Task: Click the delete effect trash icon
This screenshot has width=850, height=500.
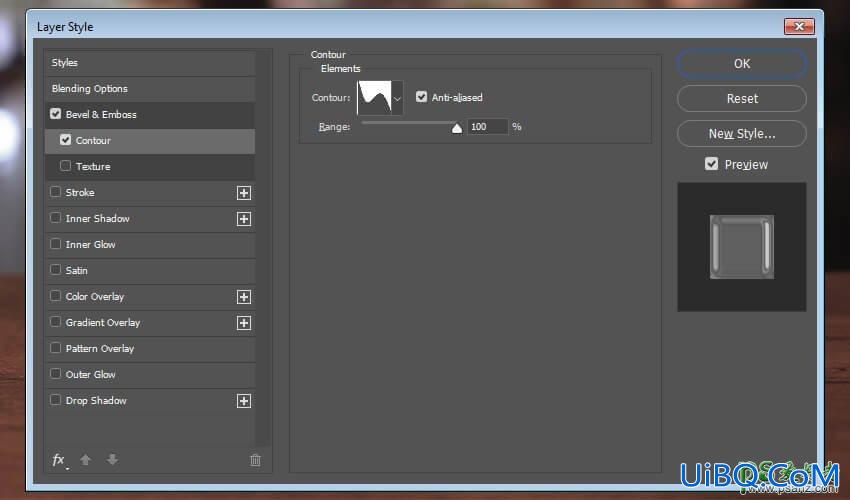Action: [x=255, y=460]
